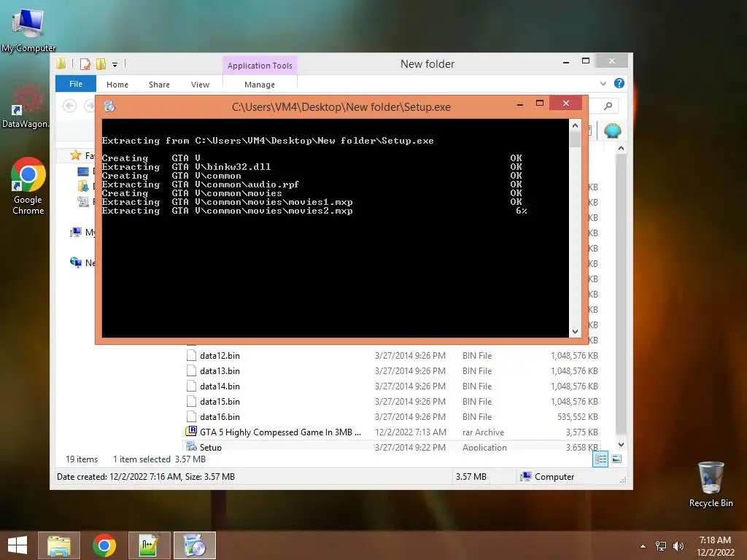Open the Share ribbon tab
This screenshot has height=560, width=747.
click(x=159, y=85)
